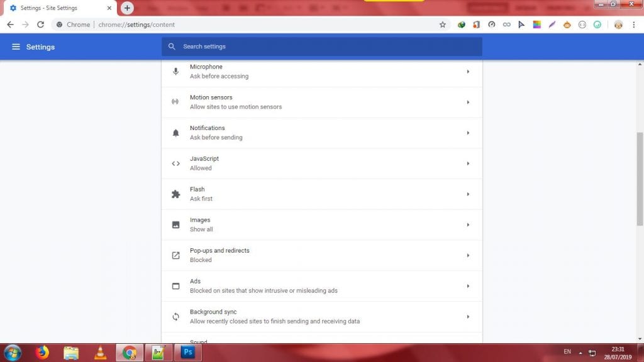This screenshot has width=644, height=362.
Task: Open the Flash settings row
Action: click(x=321, y=194)
